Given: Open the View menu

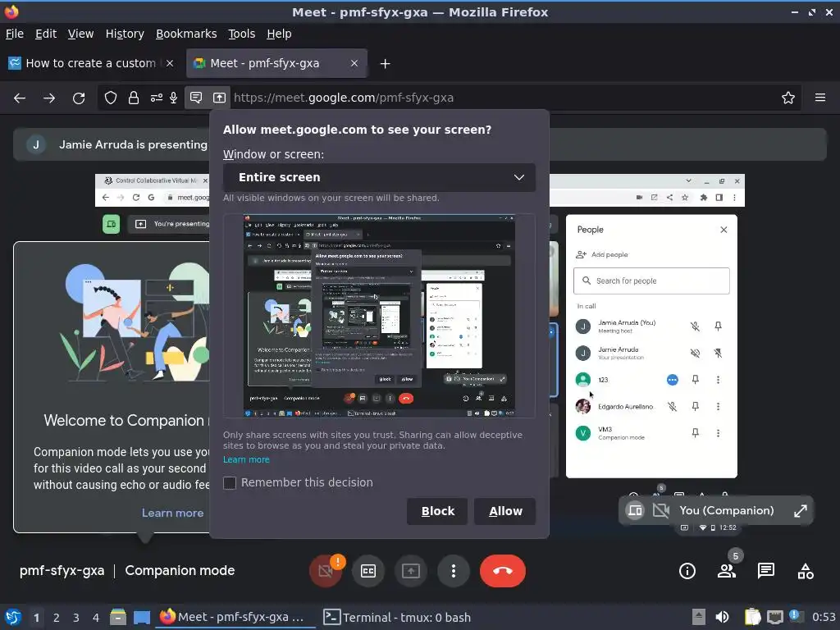Looking at the screenshot, I should [x=80, y=34].
